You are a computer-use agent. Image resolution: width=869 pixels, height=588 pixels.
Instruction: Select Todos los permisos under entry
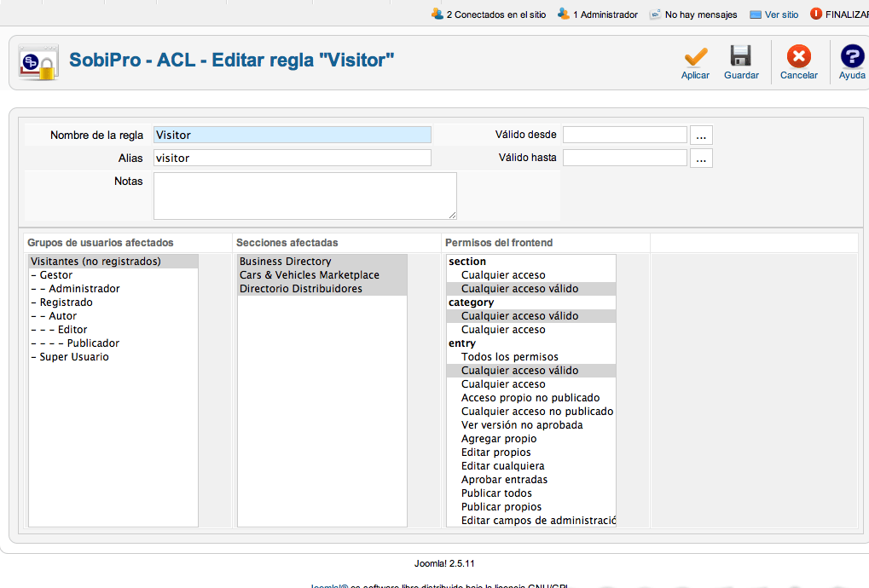point(531,357)
